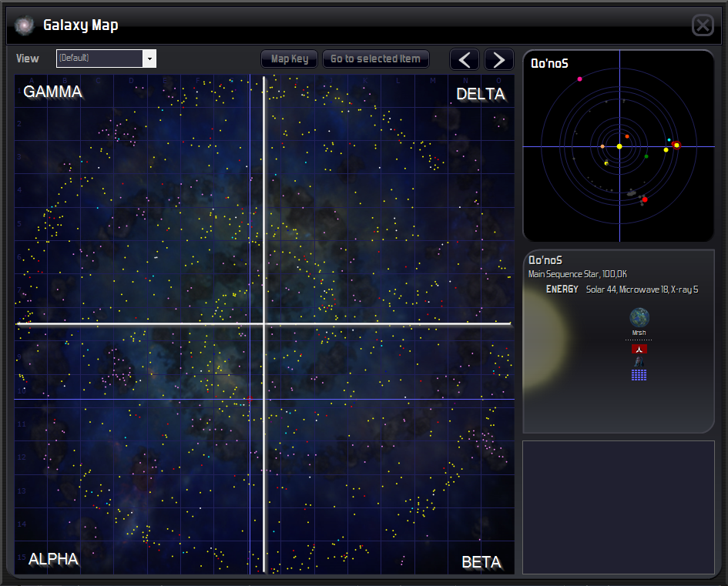Click the Go to selected Item button
Viewport: 728px width, 586px height.
click(376, 59)
